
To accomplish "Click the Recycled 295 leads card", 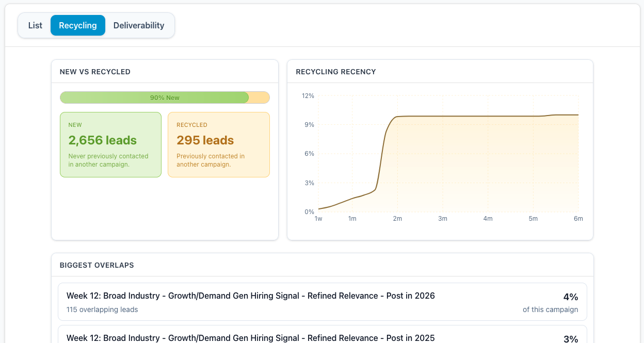I will coord(219,144).
